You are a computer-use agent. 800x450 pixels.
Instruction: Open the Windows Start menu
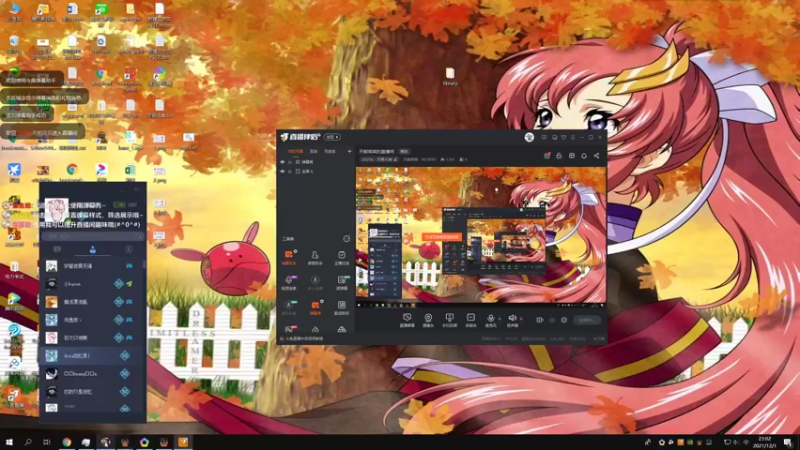coord(9,442)
